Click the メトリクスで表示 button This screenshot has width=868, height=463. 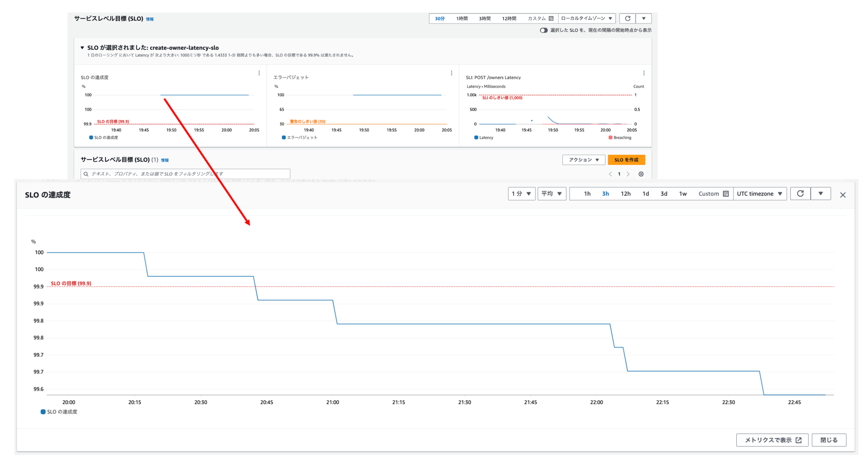tap(772, 440)
